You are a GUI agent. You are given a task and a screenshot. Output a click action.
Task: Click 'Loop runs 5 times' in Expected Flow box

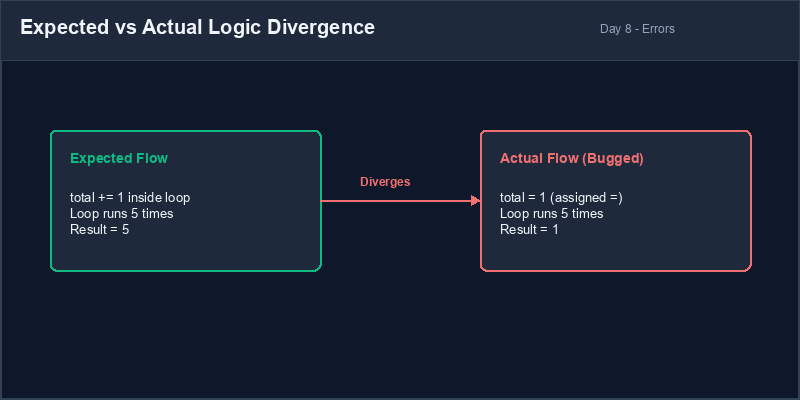point(121,213)
